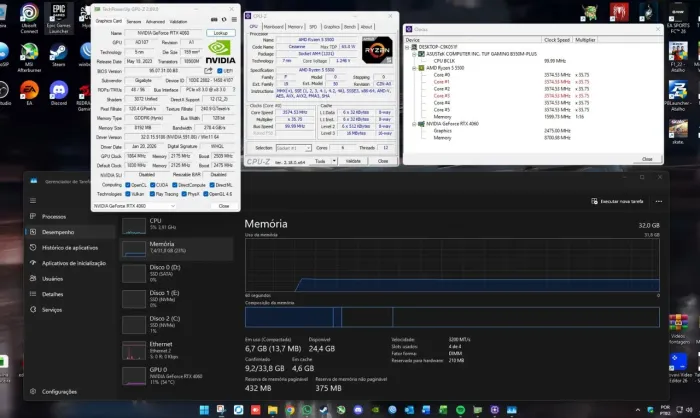The height and width of the screenshot is (418, 700).
Task: Click Windows Start button on taskbar
Action: (204, 410)
